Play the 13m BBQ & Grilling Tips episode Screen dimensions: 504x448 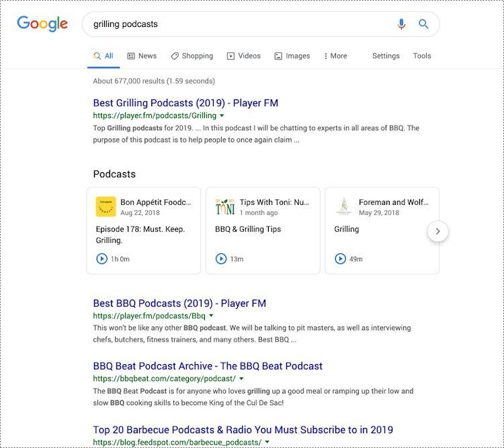pos(221,259)
